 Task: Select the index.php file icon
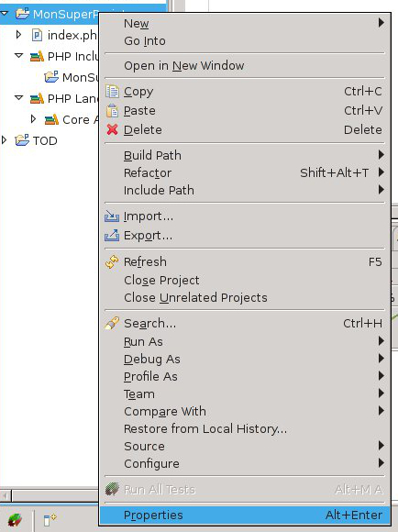tap(37, 35)
